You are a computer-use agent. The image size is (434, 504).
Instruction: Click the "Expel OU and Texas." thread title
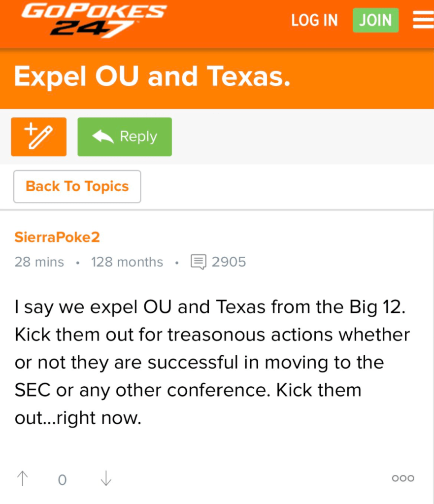point(152,77)
